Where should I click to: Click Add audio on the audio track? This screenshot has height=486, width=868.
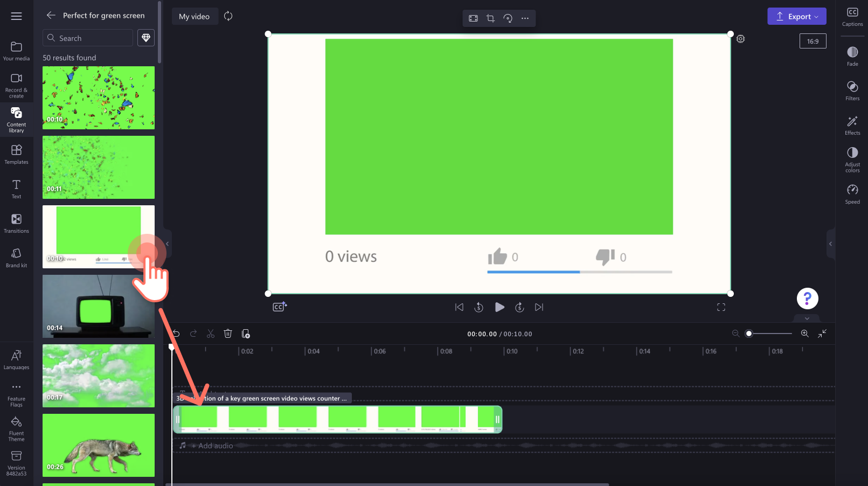(212, 446)
